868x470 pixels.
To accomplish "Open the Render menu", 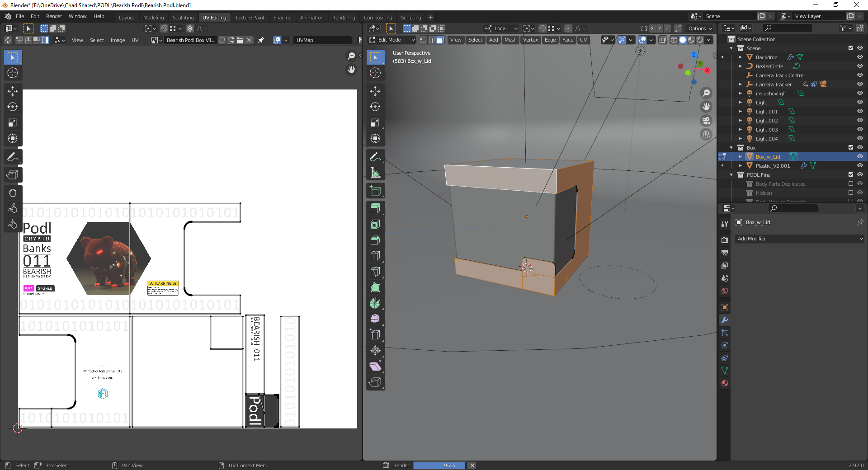I will pyautogui.click(x=54, y=16).
